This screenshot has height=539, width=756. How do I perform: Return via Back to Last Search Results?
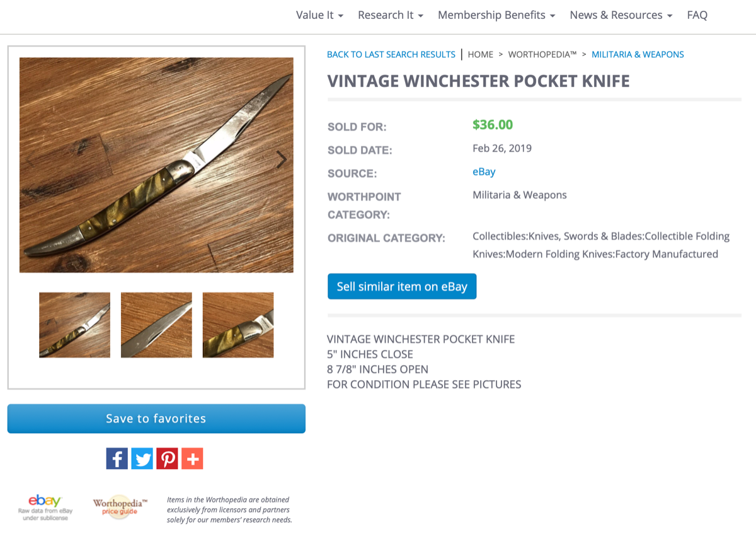click(x=391, y=54)
